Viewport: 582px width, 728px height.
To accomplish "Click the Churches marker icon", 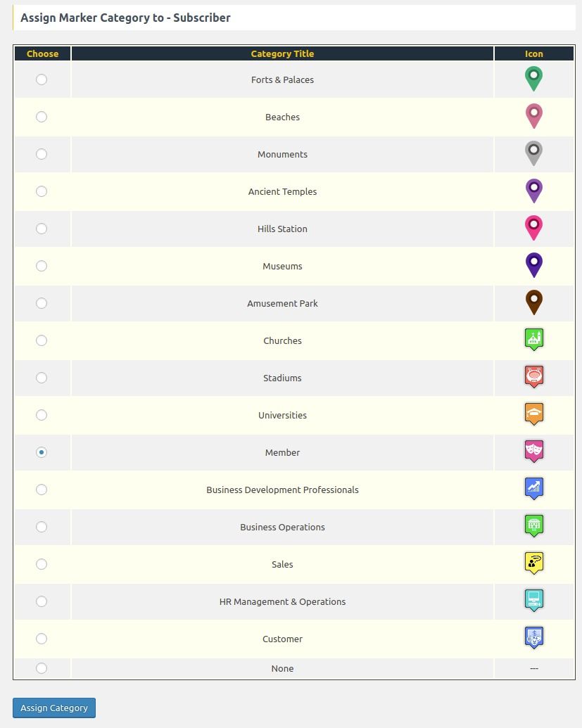I will [x=534, y=339].
